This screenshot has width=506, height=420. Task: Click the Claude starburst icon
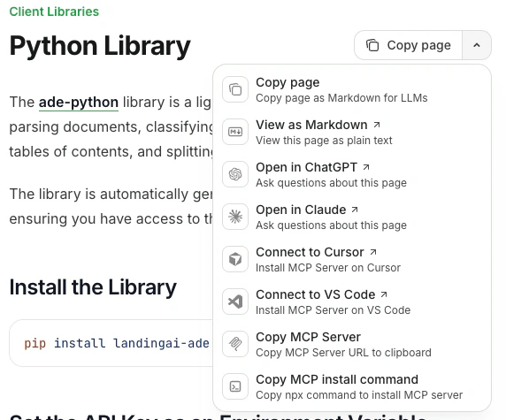coord(235,217)
